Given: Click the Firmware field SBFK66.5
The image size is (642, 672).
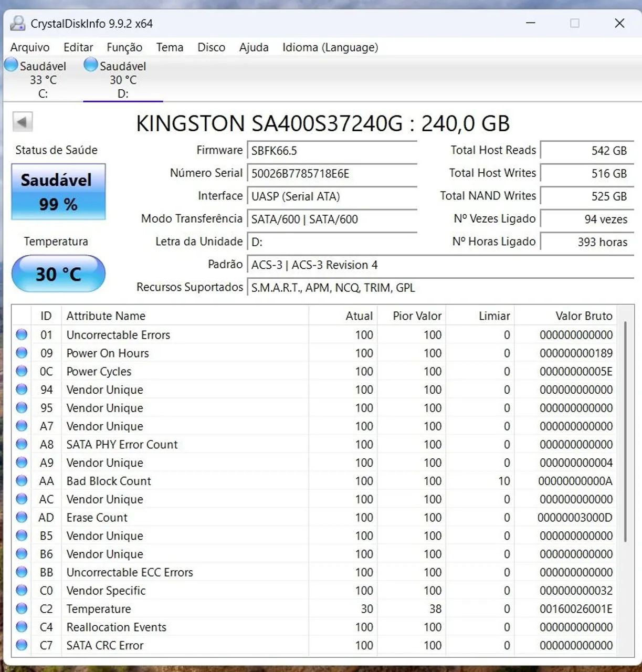Looking at the screenshot, I should point(332,151).
